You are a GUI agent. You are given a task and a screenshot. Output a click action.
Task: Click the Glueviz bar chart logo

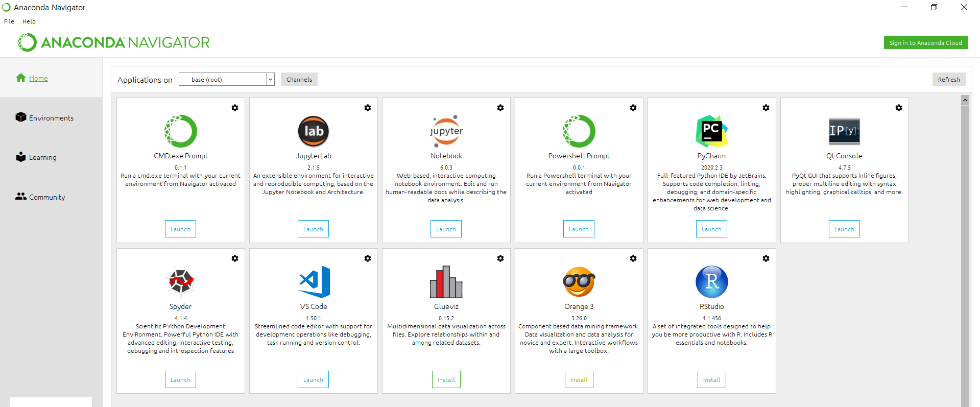pos(446,281)
